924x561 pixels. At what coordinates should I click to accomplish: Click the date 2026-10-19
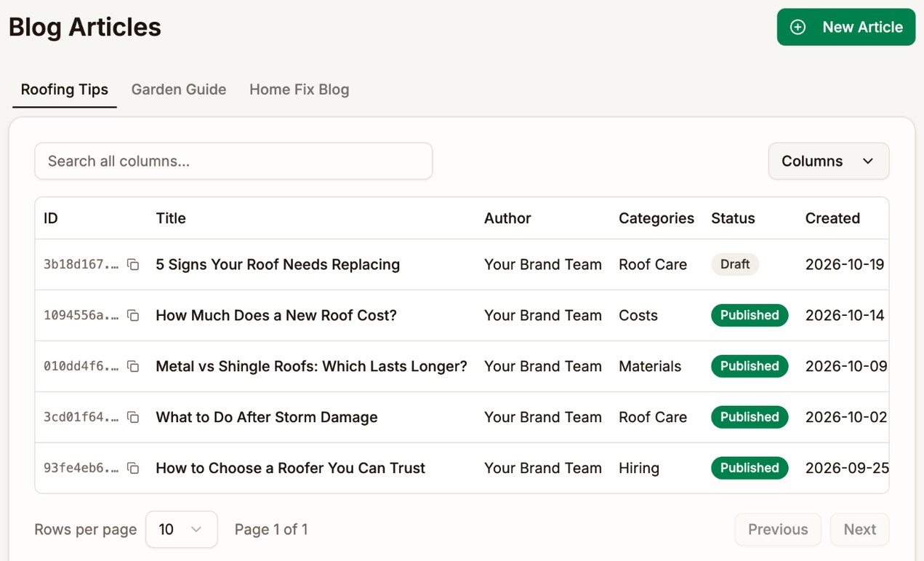(x=845, y=264)
